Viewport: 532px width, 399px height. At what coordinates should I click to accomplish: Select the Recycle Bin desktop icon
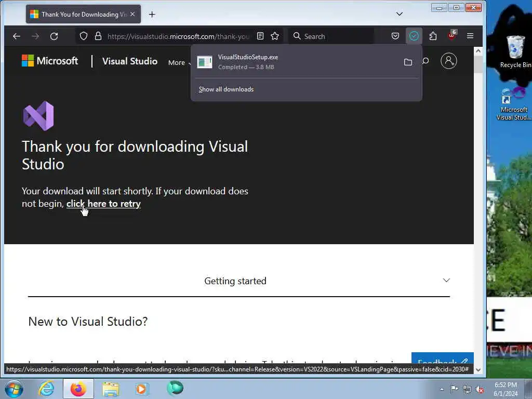[x=515, y=51]
